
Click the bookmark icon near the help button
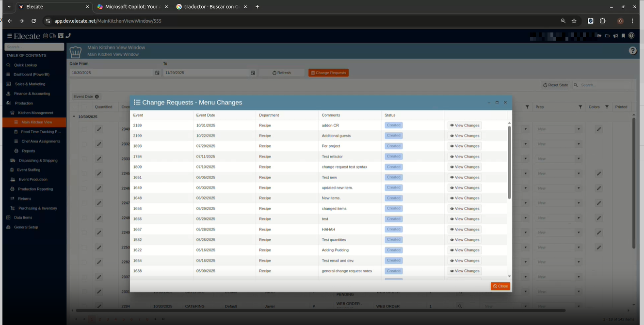pyautogui.click(x=623, y=35)
